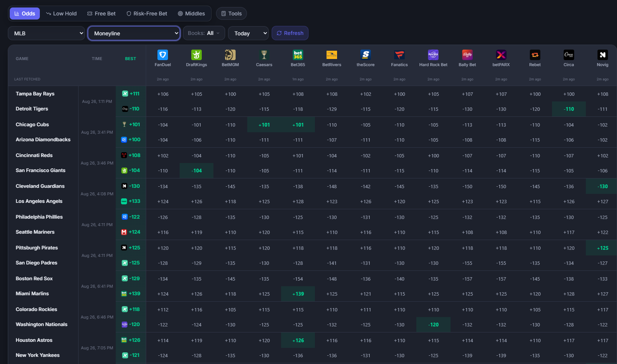Click the Bally Bet logo
The height and width of the screenshot is (364, 617).
pyautogui.click(x=467, y=55)
